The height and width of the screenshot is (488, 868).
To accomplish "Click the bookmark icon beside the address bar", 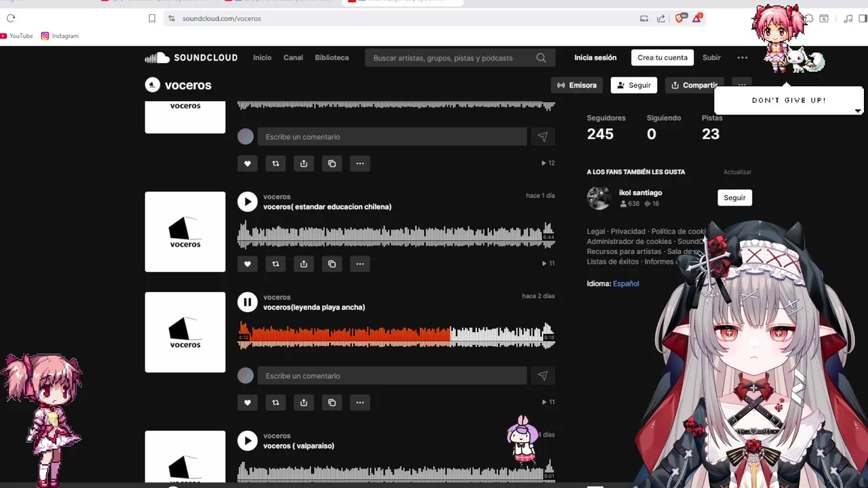I will click(152, 18).
